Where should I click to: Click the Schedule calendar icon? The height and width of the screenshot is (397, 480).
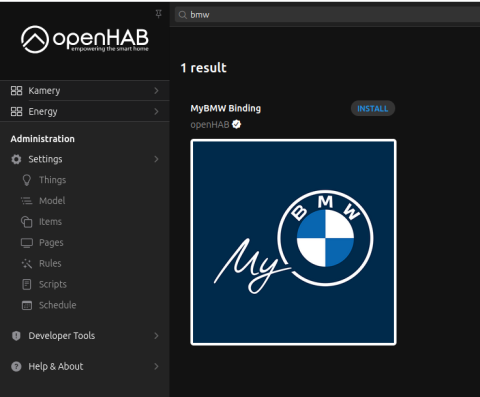coord(27,305)
